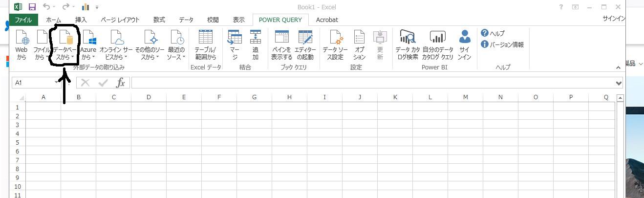Screen dimensions: 644x198
Task: Select row 10 header
Action: pyautogui.click(x=18, y=186)
